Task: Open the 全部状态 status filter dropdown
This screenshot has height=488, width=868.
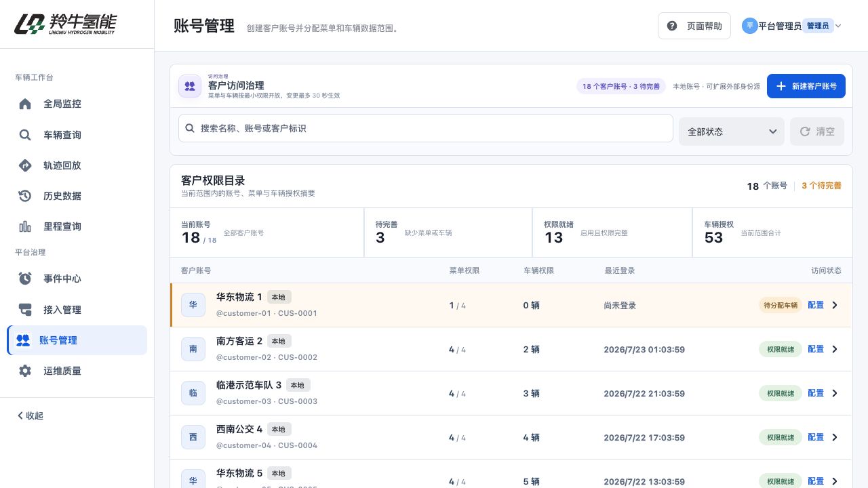Action: [732, 131]
